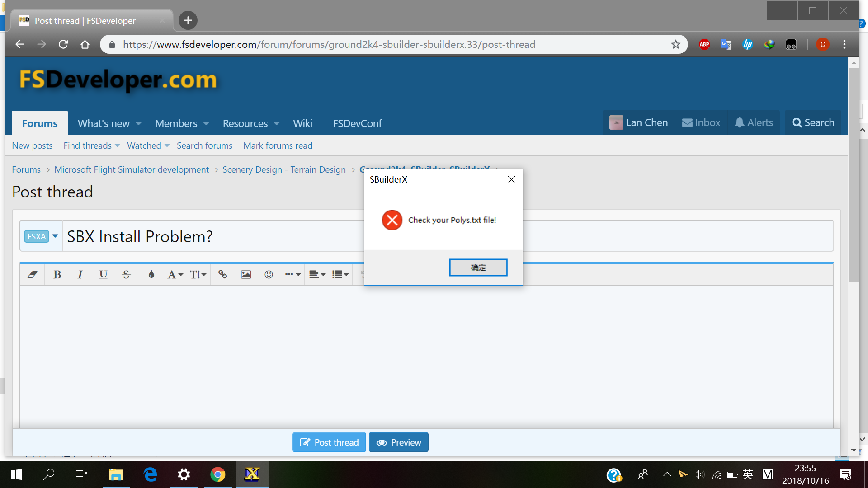The image size is (868, 488).
Task: Click the 确定 button in SBuilderX dialog
Action: tap(478, 267)
